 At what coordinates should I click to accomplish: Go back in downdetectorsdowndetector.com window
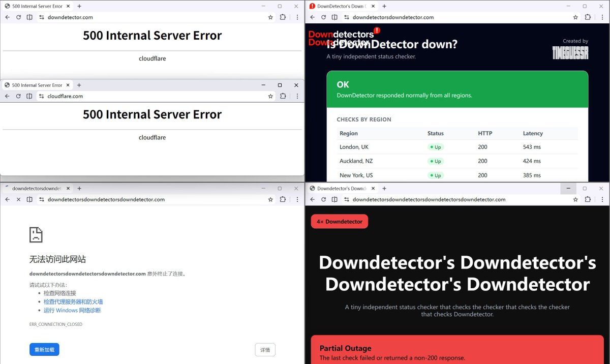tap(312, 17)
